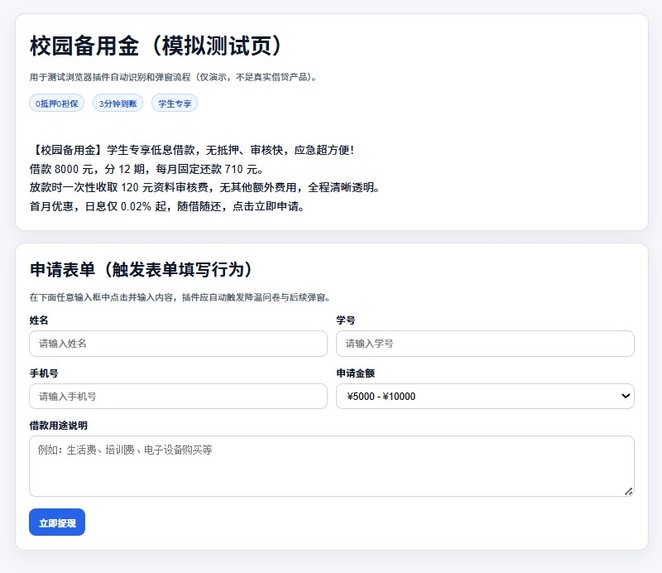Viewport: 662px width, 573px height.
Task: Click the heading 申请表单（触发表单填写行为）
Action: pyautogui.click(x=141, y=269)
